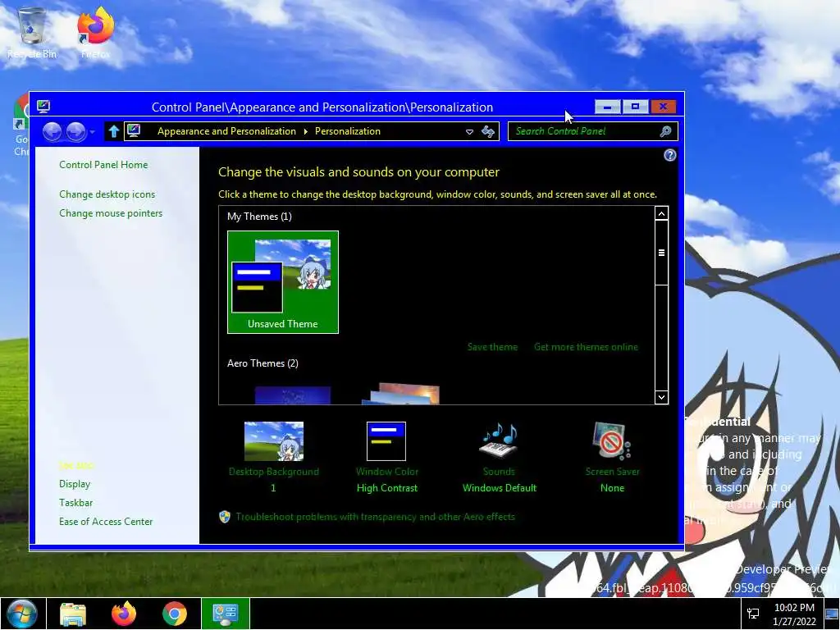The height and width of the screenshot is (630, 840).
Task: Minimize the Personalization window
Action: [x=608, y=107]
